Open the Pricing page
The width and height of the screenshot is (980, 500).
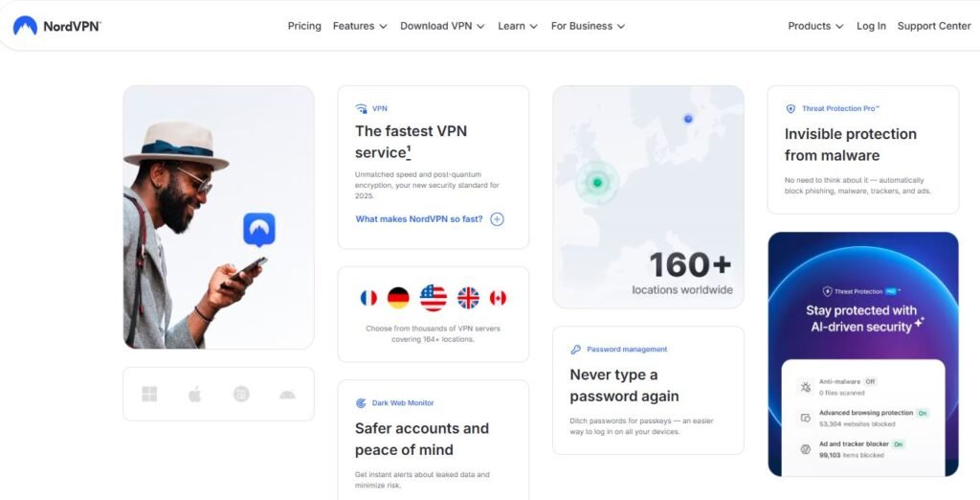point(304,26)
